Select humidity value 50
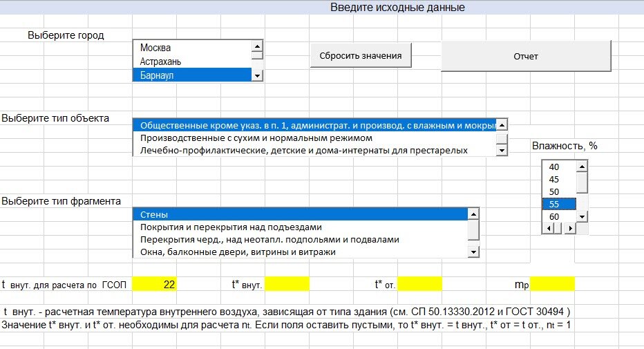 tap(559, 191)
